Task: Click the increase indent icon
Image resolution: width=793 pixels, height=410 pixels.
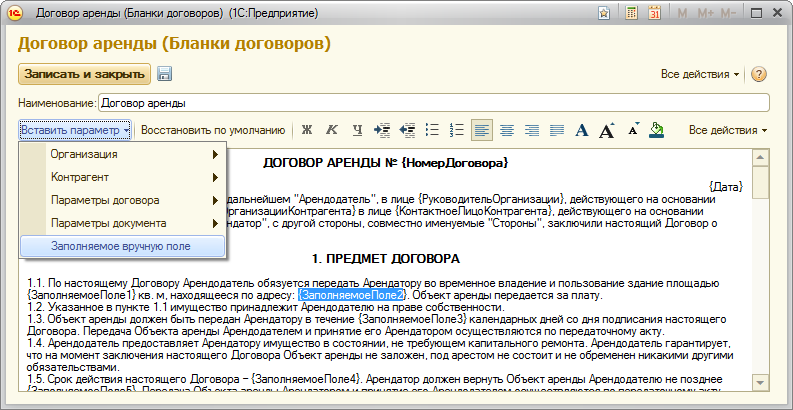Action: tap(382, 130)
